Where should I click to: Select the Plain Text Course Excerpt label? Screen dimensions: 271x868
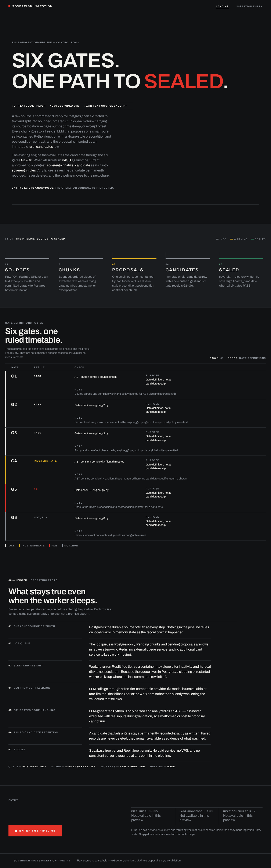click(105, 106)
